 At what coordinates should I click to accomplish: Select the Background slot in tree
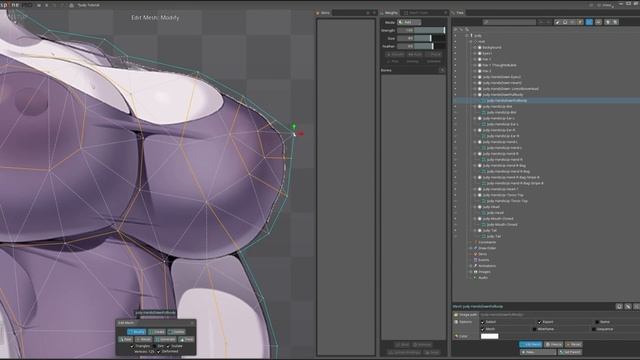(492, 47)
